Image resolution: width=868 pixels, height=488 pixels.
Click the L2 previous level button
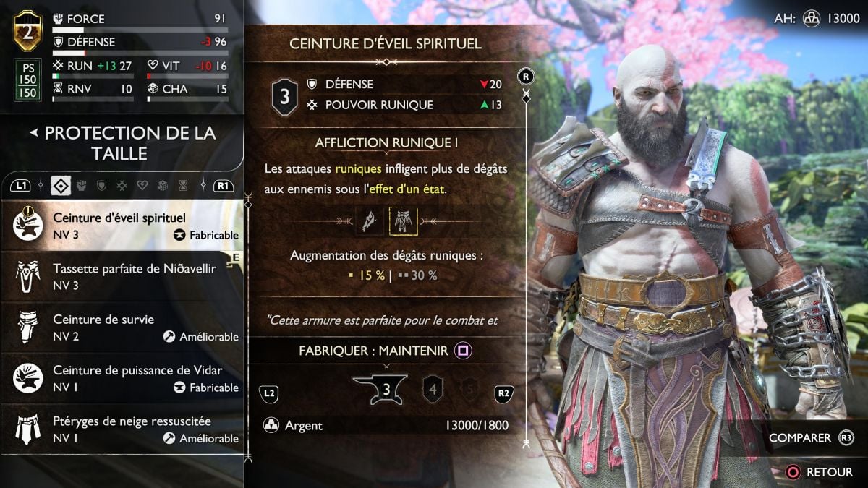(x=268, y=394)
